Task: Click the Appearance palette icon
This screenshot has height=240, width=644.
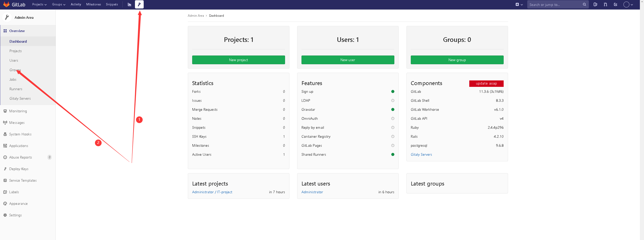Action: [x=5, y=204]
